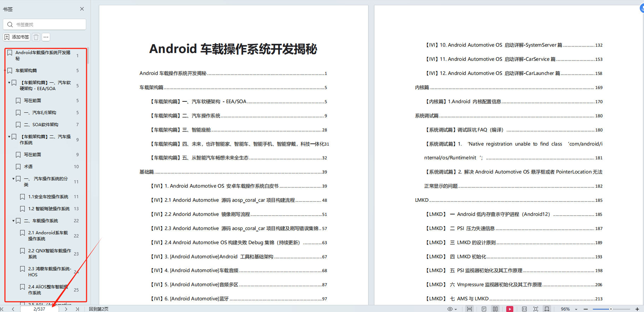
Task: Click the zoom out minus button
Action: pyautogui.click(x=586, y=309)
